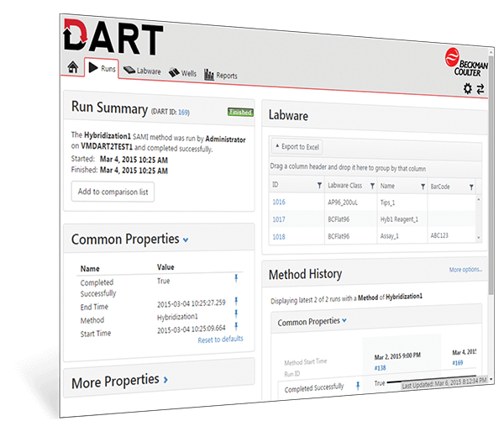Click More options link in Method History
This screenshot has width=504, height=437.
[465, 270]
